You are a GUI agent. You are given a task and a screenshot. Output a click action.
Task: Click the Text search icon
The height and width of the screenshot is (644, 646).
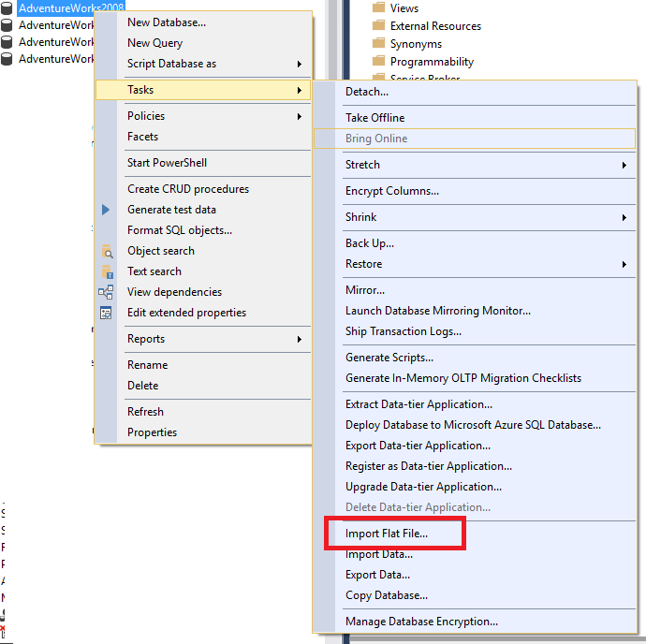coord(106,271)
